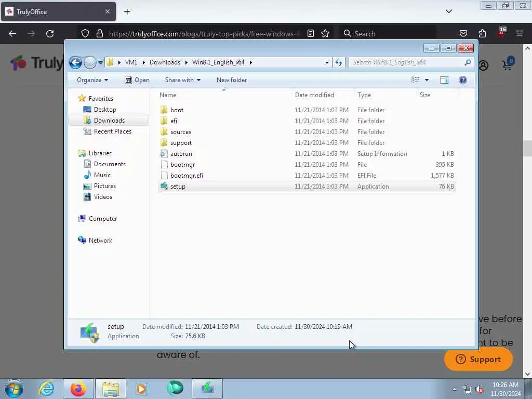This screenshot has height=399, width=532.
Task: Open address bar previous locations dropdown
Action: (327, 62)
